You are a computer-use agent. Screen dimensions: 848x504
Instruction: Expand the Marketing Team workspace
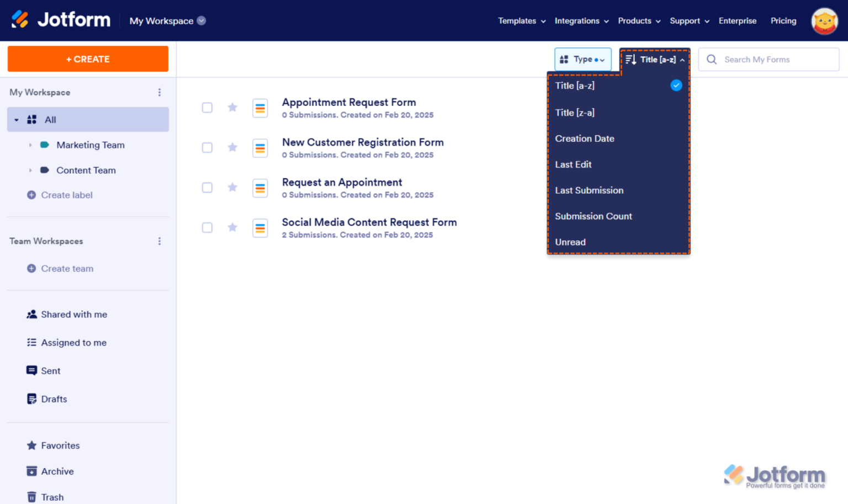(30, 145)
